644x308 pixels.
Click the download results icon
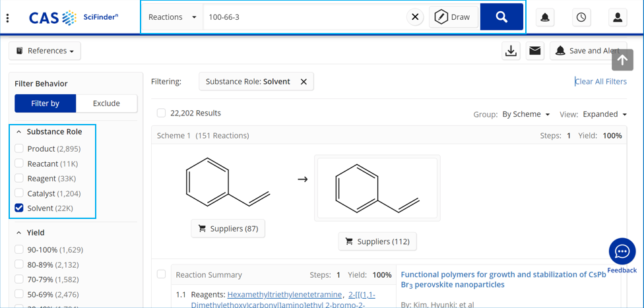point(511,51)
